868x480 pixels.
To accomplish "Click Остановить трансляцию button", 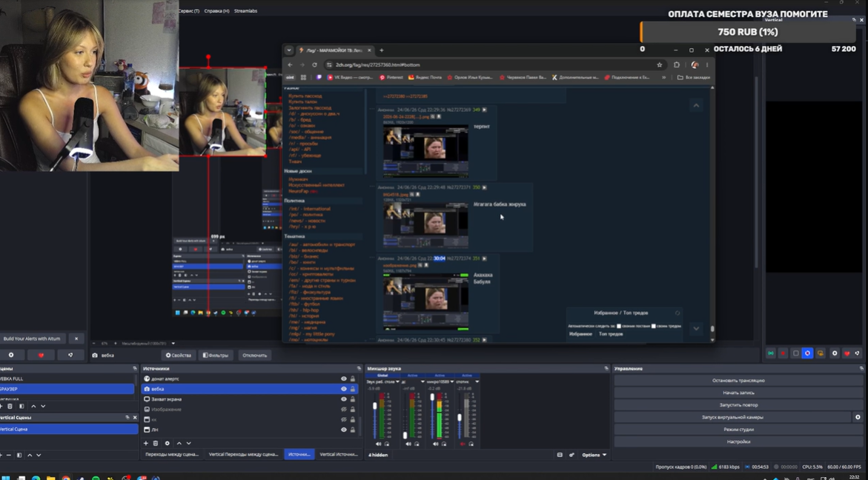I will [738, 381].
